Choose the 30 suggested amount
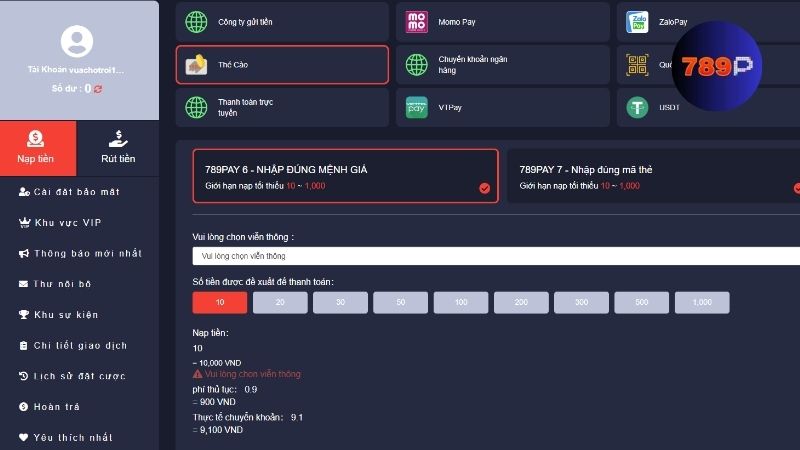The image size is (800, 450). tap(340, 303)
